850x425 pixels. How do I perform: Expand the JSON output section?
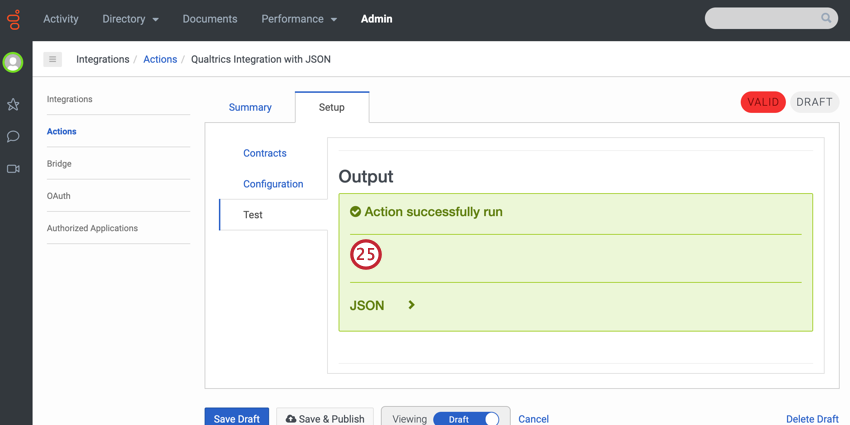click(411, 305)
